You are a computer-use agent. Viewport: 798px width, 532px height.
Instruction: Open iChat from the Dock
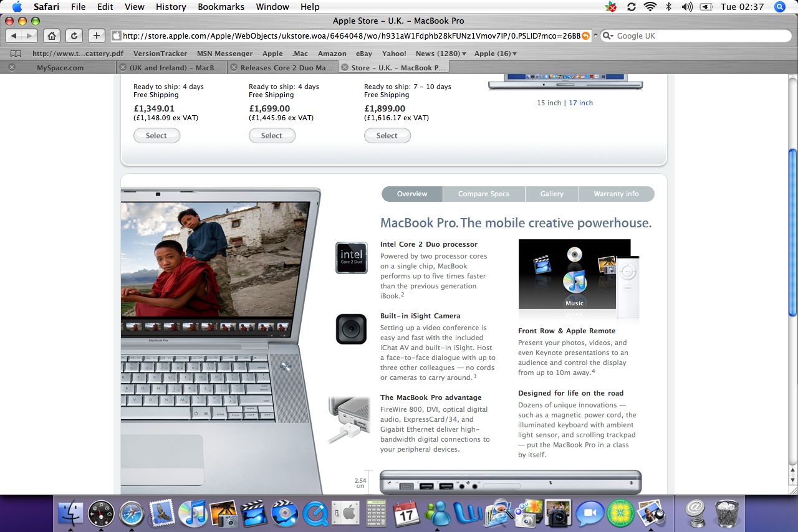click(x=590, y=513)
